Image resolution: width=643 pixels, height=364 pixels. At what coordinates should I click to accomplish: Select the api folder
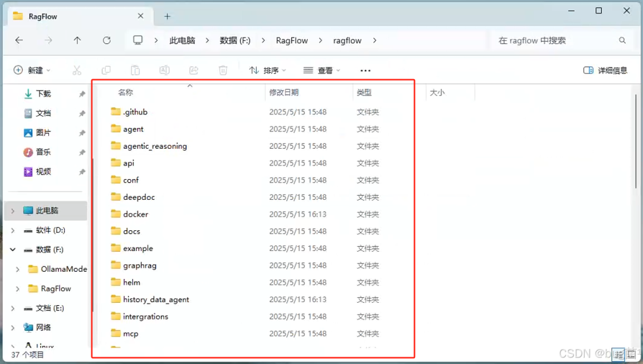pyautogui.click(x=129, y=163)
